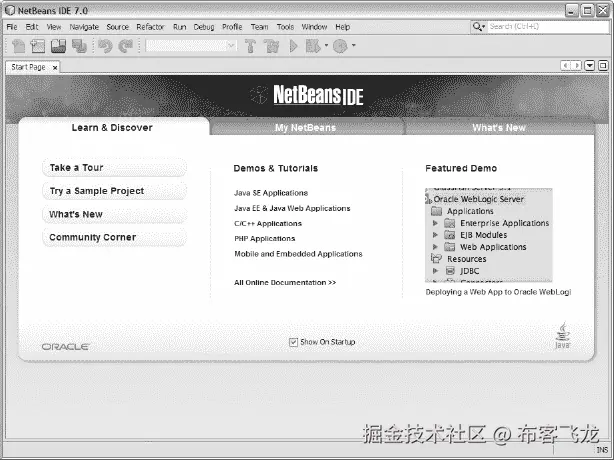Click the Redo toolbar icon

(x=126, y=46)
